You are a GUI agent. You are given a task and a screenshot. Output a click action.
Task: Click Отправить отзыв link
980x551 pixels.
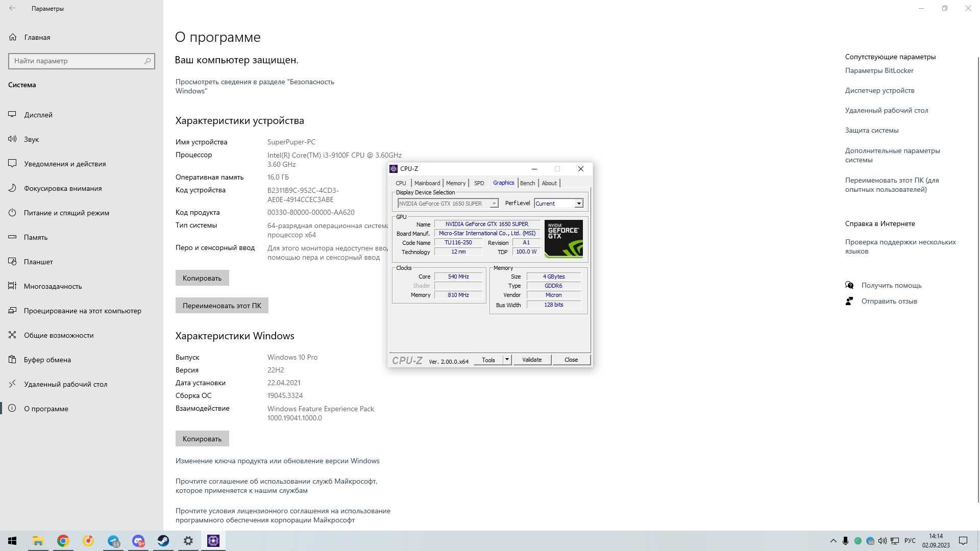point(889,301)
